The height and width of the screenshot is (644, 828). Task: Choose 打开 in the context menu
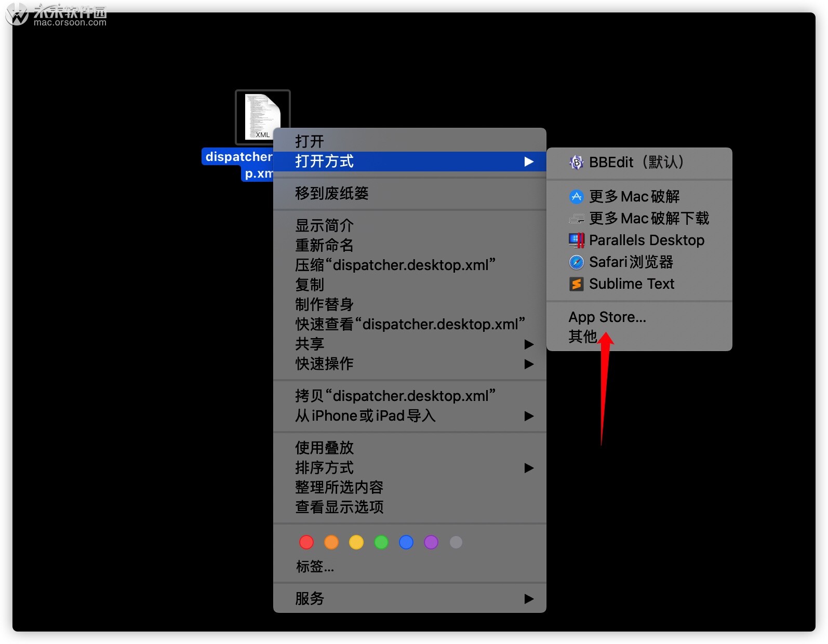click(x=409, y=141)
